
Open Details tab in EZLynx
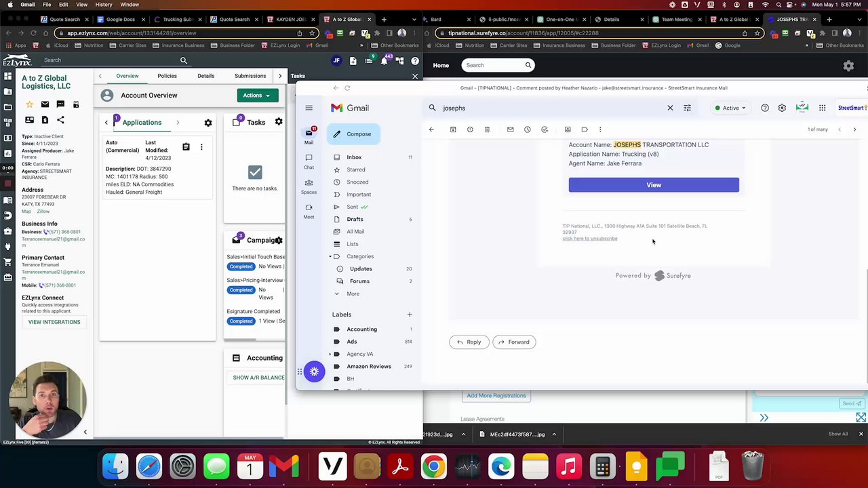pos(205,76)
